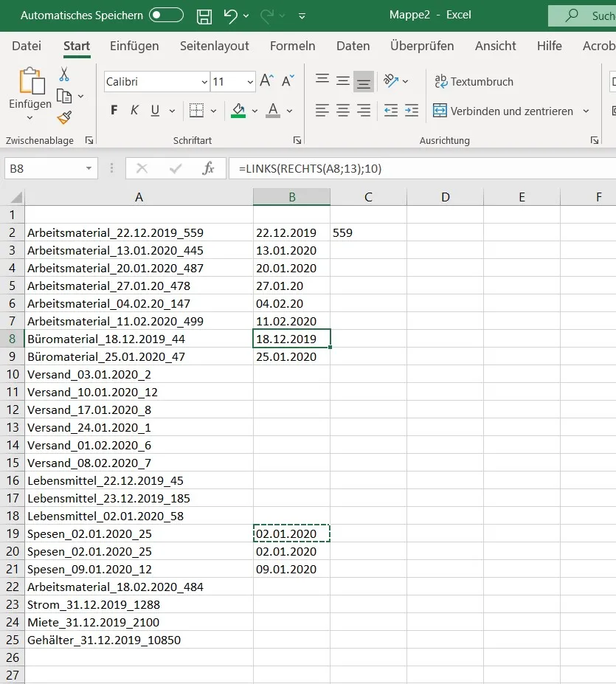The width and height of the screenshot is (616, 684).
Task: Open the Calibri font name dropdown
Action: (204, 82)
